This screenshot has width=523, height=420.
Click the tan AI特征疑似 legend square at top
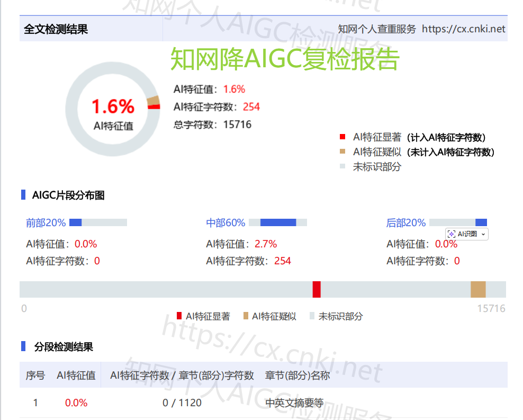coord(342,152)
